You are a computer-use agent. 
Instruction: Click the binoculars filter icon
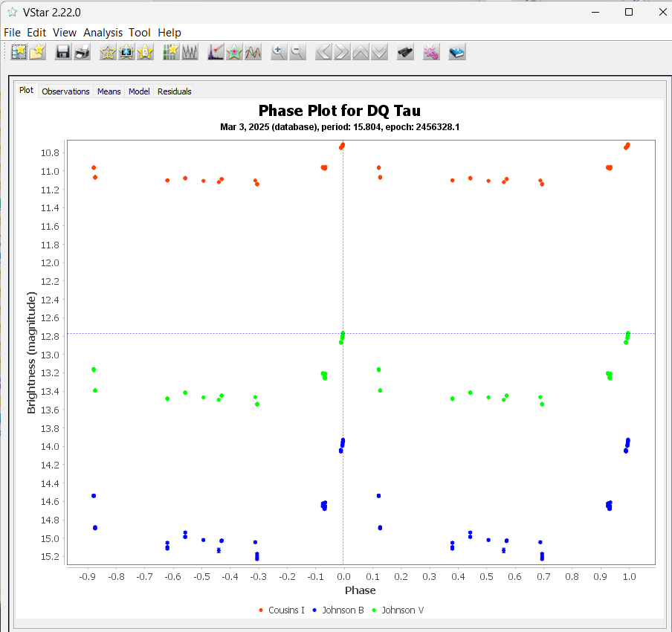(405, 52)
